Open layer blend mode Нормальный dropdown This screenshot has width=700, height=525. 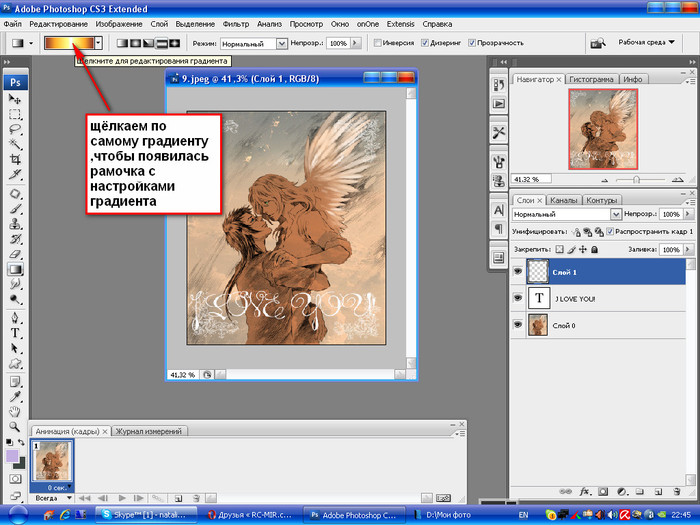(x=616, y=214)
